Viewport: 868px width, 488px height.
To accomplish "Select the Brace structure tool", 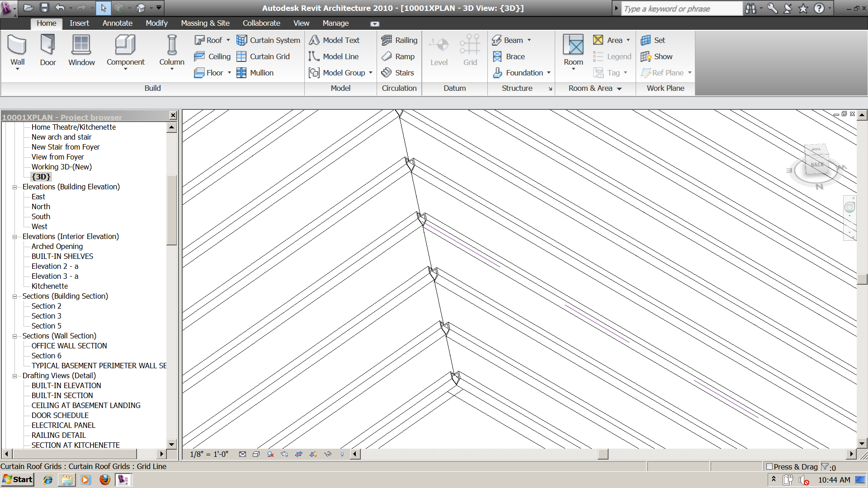I will point(509,56).
